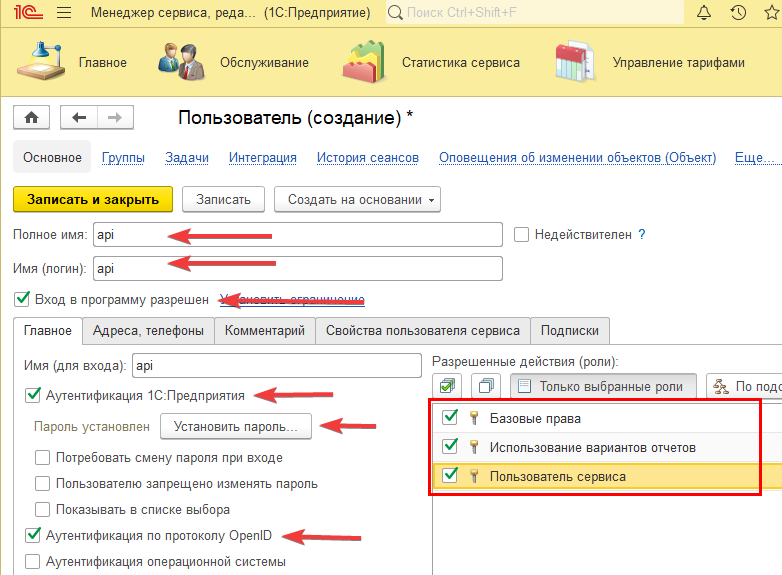
Task: Open the history clock icon
Action: tap(738, 13)
